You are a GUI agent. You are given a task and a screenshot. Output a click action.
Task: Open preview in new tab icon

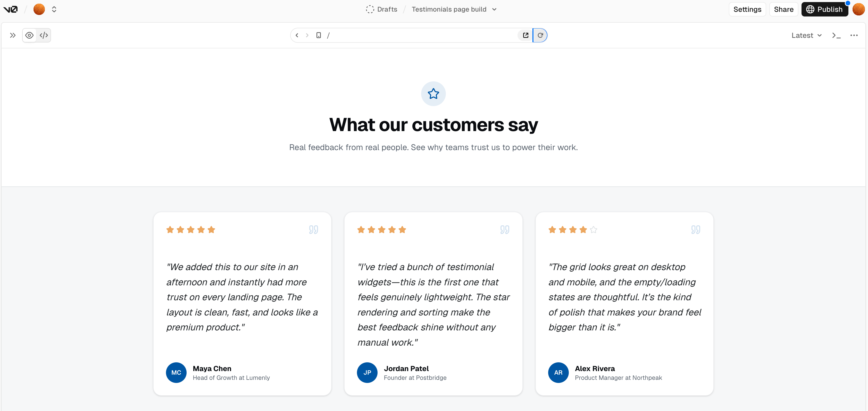coord(525,35)
